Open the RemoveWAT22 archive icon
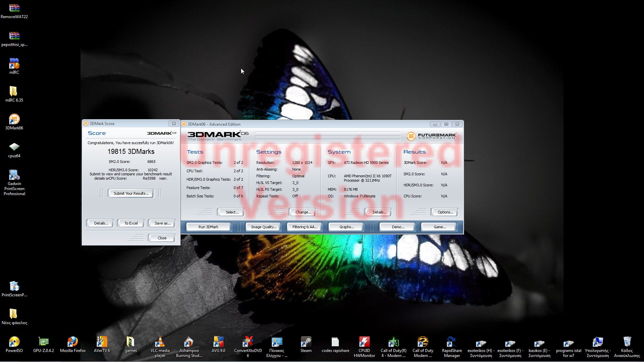The image size is (644, 362). [14, 8]
